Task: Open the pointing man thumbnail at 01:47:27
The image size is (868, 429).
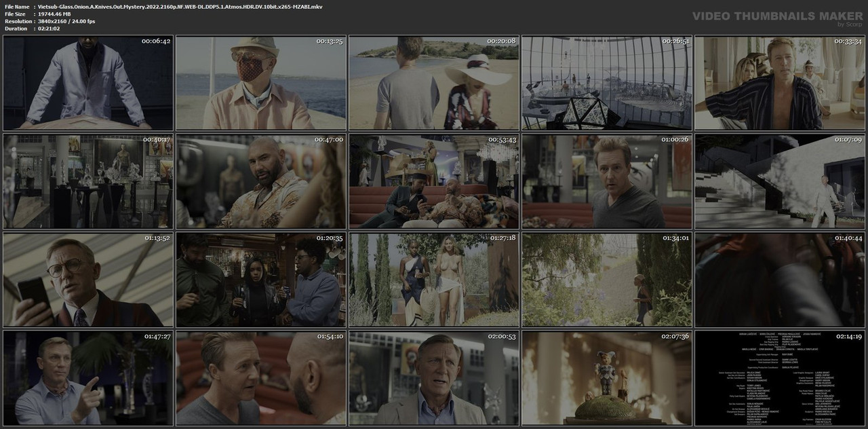Action: click(x=87, y=378)
